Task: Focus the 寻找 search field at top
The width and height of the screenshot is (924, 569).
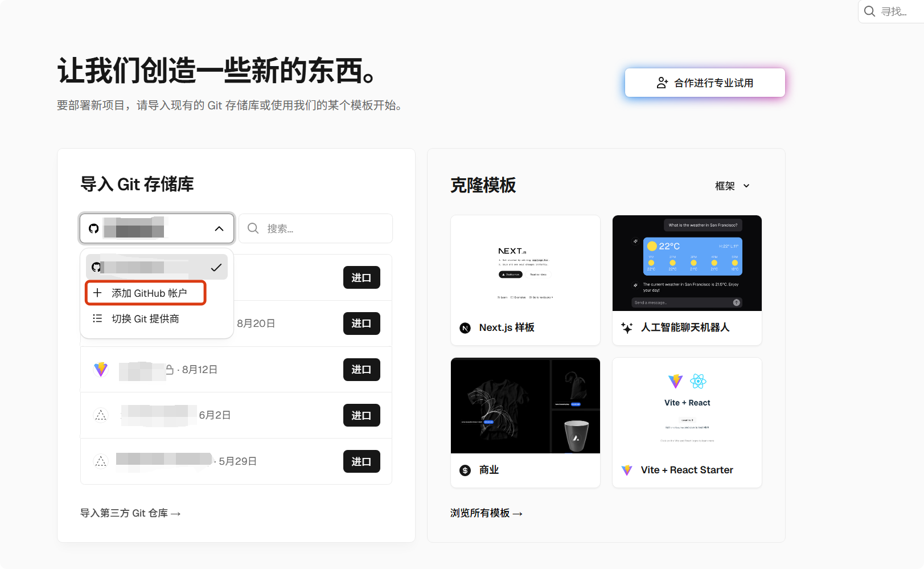Action: [891, 11]
